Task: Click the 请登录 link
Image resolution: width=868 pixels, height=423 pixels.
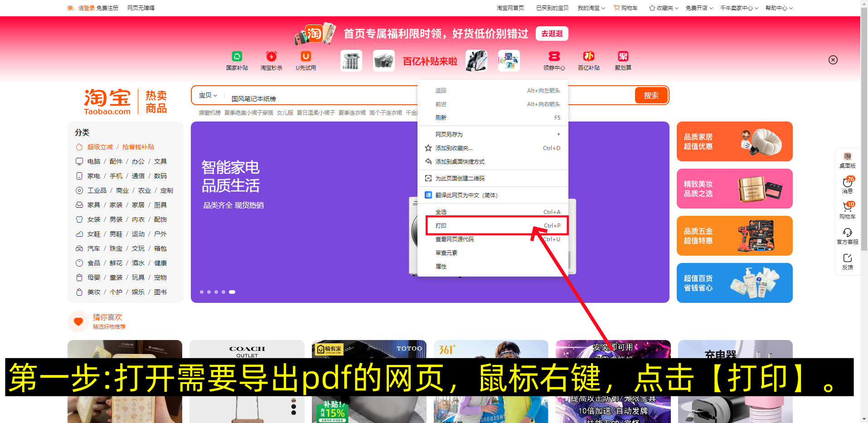Action: click(x=87, y=8)
